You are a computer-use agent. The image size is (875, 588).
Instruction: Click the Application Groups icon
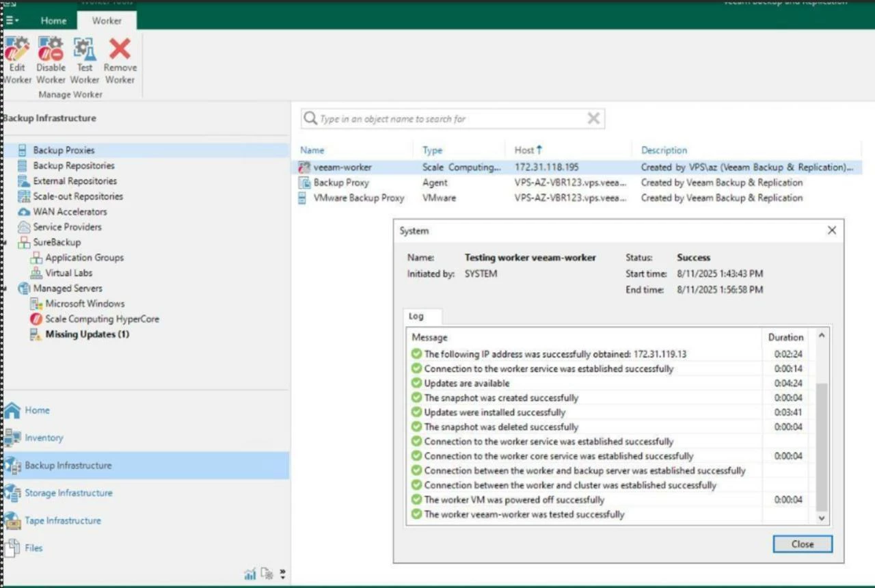point(36,258)
